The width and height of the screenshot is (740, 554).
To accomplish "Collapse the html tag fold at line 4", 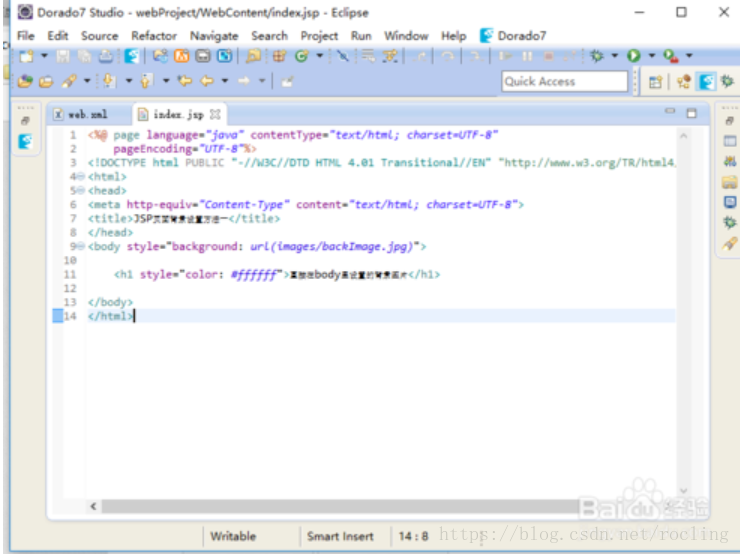I will [81, 176].
